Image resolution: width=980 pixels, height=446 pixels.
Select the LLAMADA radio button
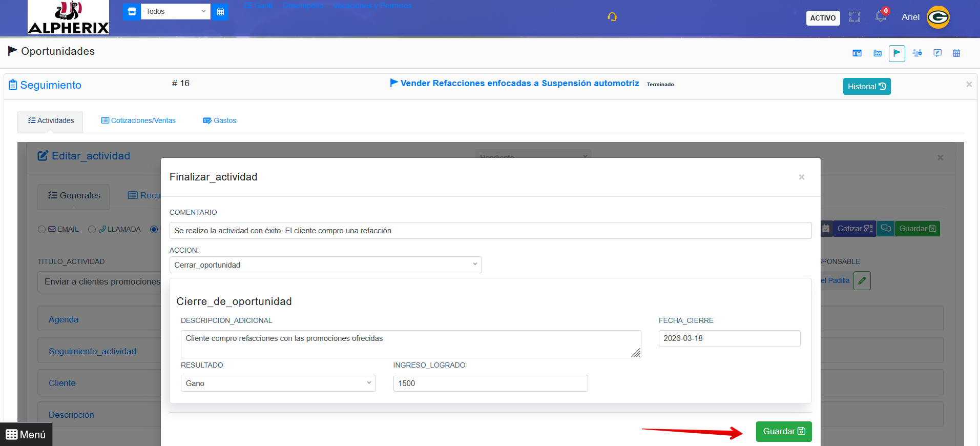click(x=92, y=230)
